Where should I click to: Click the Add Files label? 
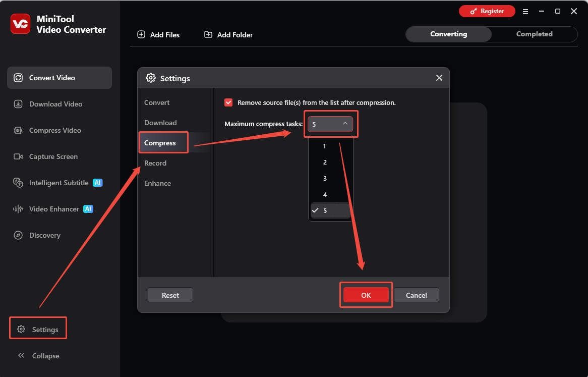click(164, 35)
